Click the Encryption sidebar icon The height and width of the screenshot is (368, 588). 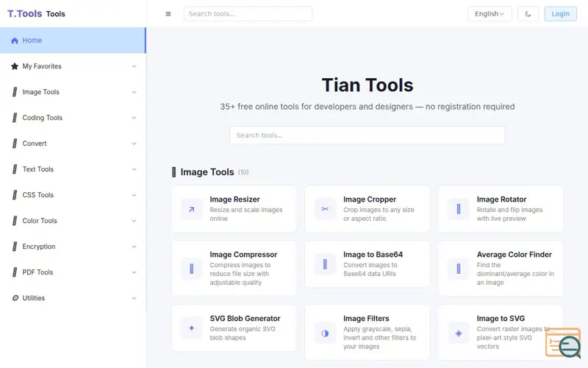coord(15,247)
